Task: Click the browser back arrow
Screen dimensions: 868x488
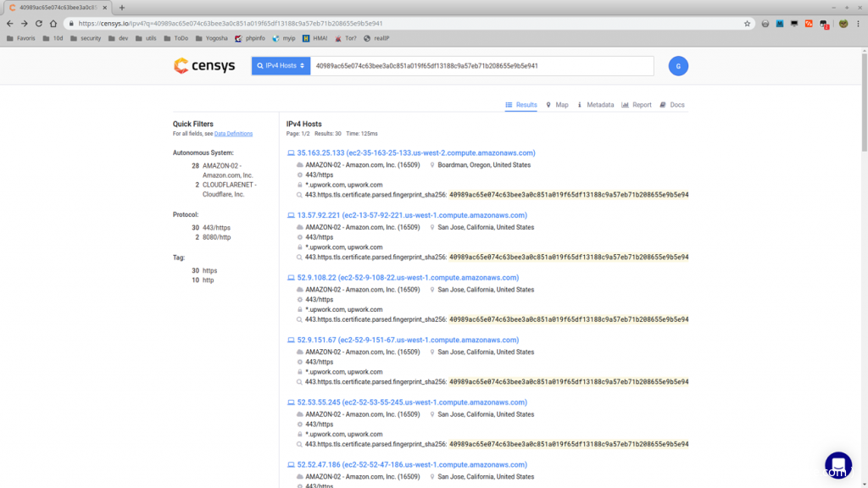Action: pos(10,23)
